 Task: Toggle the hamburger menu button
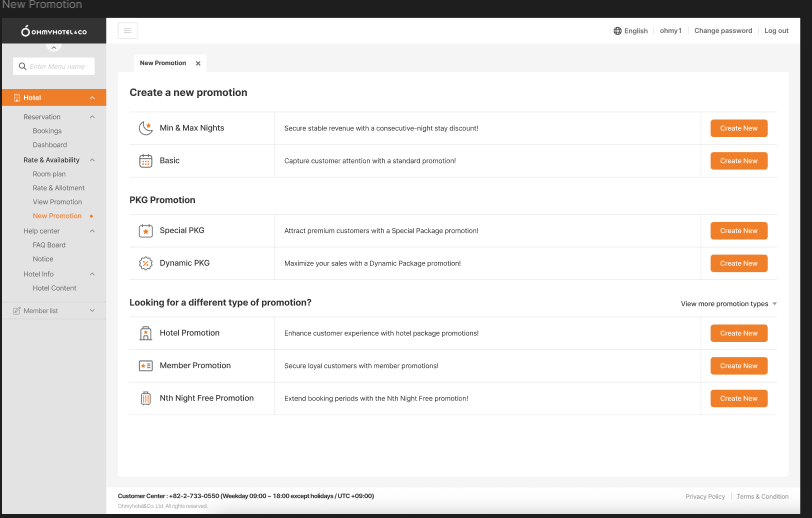127,31
